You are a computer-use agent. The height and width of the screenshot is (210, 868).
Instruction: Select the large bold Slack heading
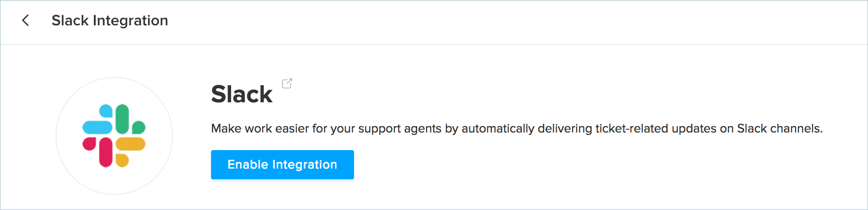(242, 94)
